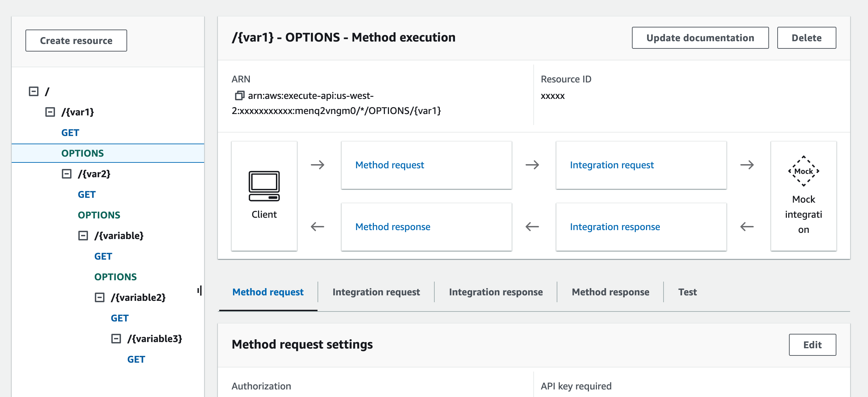
Task: Switch to the Integration response tab
Action: 495,292
